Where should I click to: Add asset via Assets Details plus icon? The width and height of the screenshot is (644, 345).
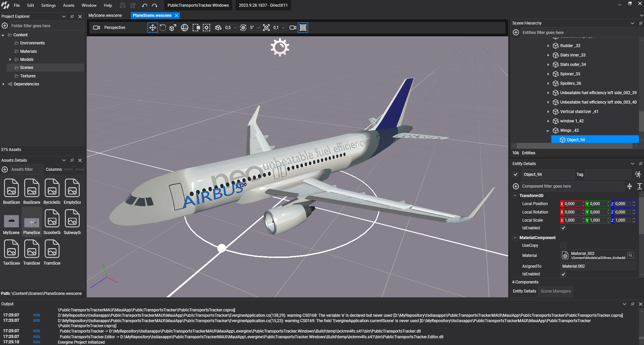coord(5,169)
